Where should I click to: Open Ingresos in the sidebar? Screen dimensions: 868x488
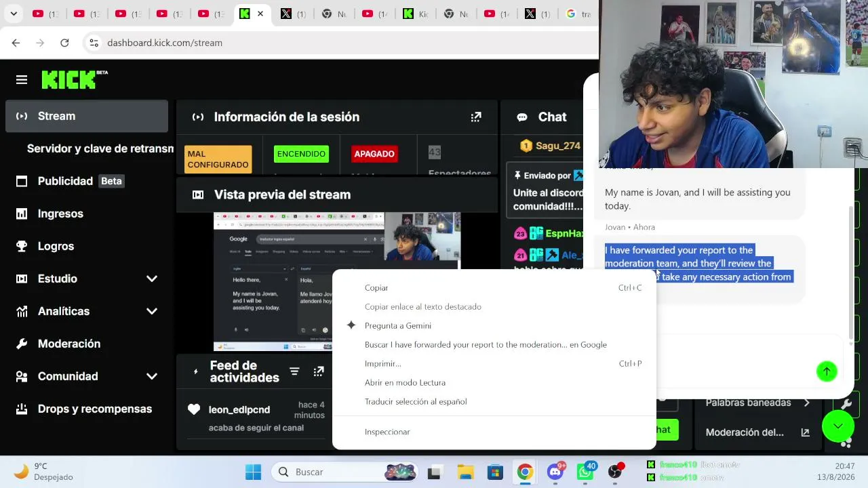87,213
